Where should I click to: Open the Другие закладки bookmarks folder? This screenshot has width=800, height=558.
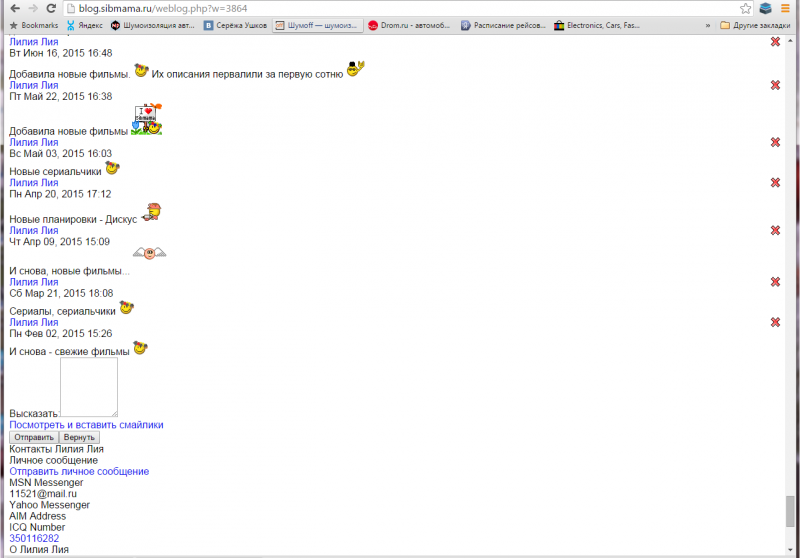tap(755, 25)
